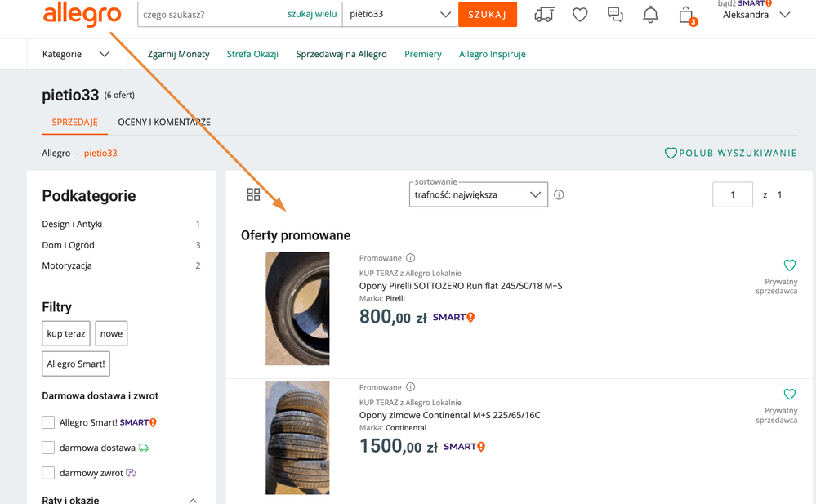Open messages chat icon in header
The image size is (816, 504).
[x=615, y=15]
